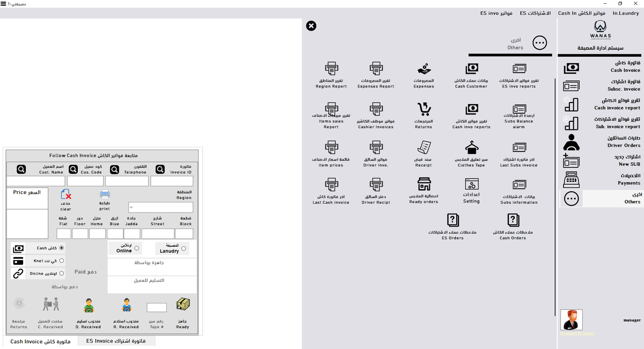Viewport: 644px width, 349px height.
Task: Click the print icon in invoice form
Action: [x=105, y=194]
